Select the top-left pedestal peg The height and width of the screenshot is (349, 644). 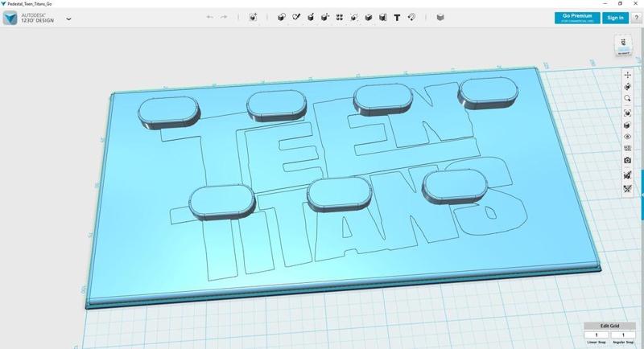click(169, 112)
